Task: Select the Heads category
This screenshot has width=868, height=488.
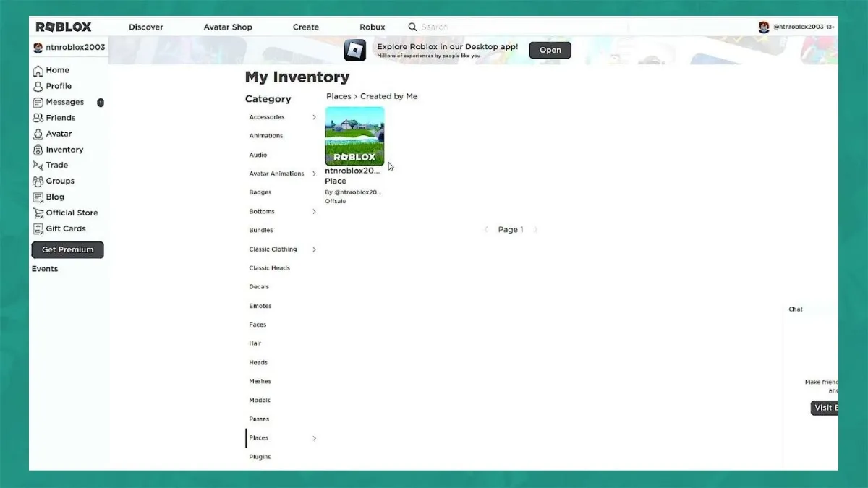Action: (x=258, y=363)
